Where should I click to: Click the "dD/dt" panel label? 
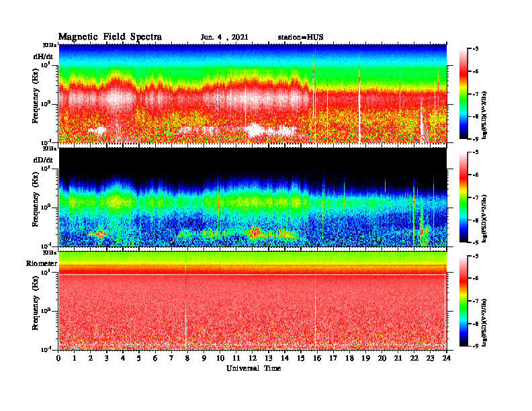click(x=43, y=160)
